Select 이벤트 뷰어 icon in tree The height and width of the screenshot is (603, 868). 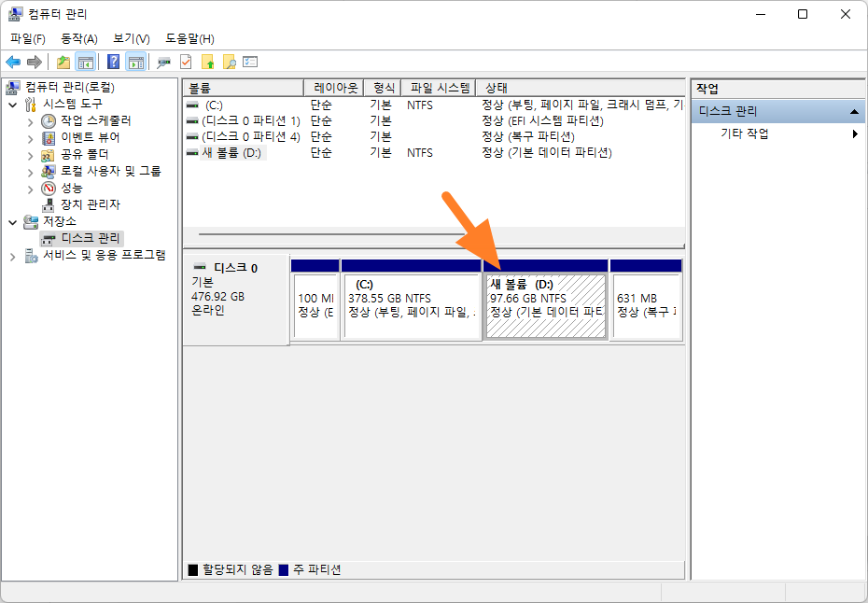coord(49,138)
